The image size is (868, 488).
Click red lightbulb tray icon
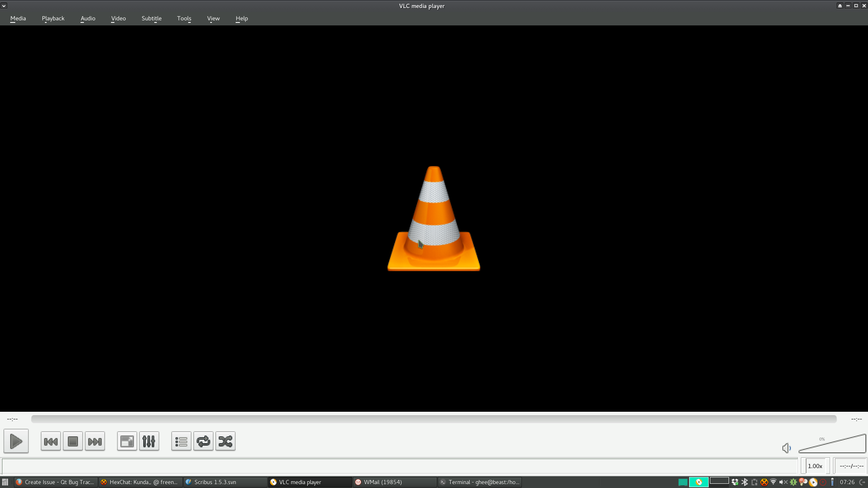(803, 482)
